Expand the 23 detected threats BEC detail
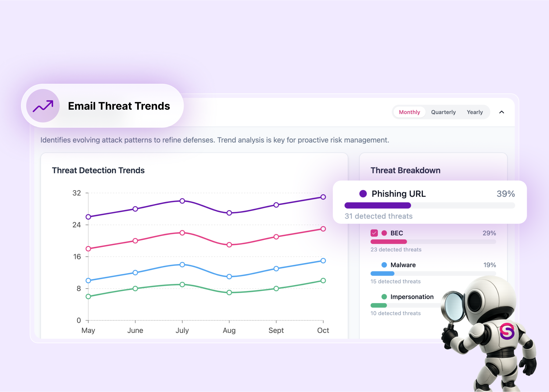This screenshot has width=549, height=392. coord(396,250)
